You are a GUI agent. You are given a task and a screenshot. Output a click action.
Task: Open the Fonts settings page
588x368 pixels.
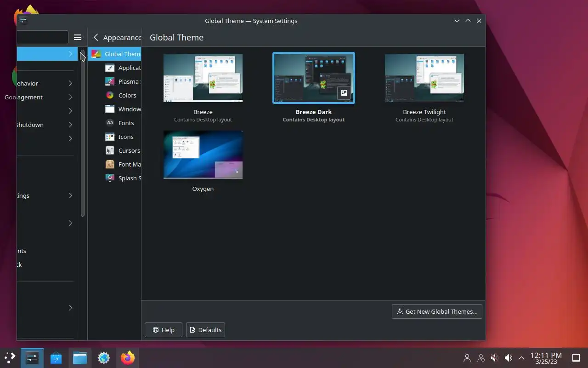coord(115,123)
